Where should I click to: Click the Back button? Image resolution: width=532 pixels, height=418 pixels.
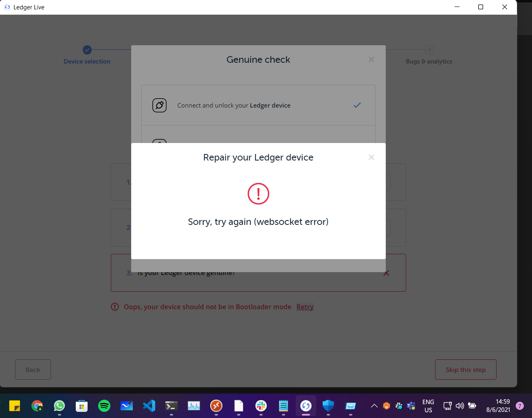[33, 369]
